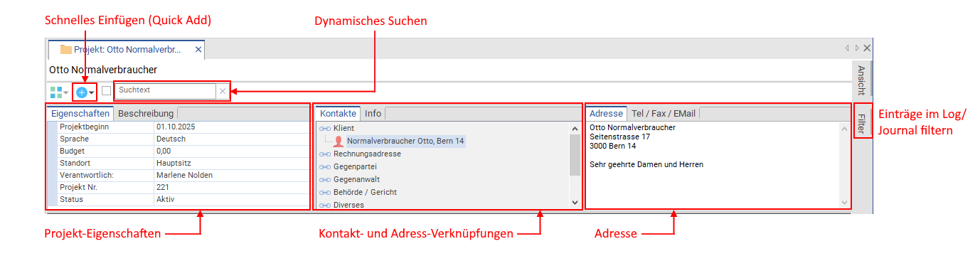
Task: Click the colored tiles layout icon
Action: pyautogui.click(x=55, y=92)
